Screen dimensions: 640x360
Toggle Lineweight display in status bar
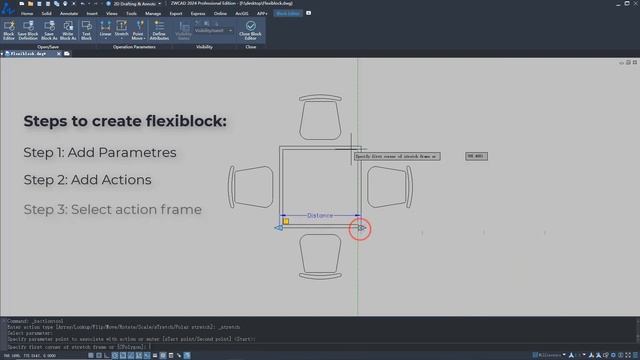coord(155,356)
